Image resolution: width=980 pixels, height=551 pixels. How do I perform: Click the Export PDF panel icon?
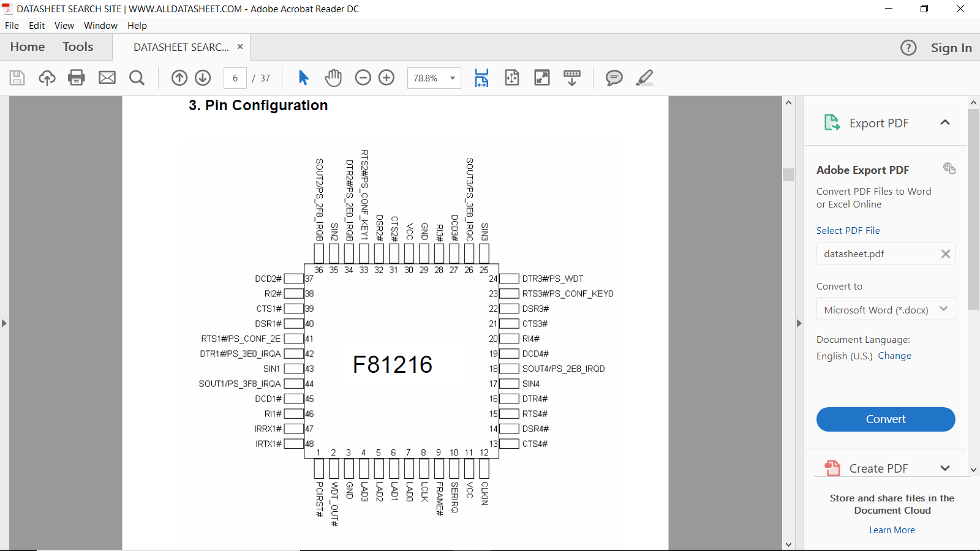pyautogui.click(x=832, y=123)
